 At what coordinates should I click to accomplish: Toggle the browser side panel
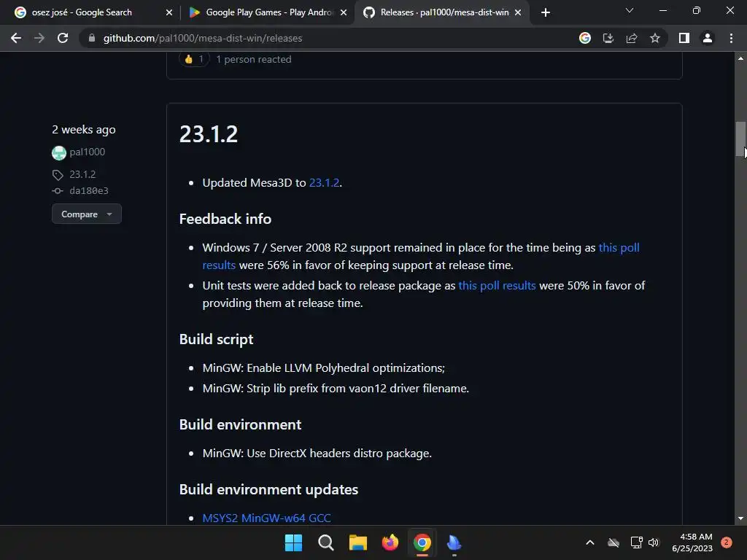pos(684,38)
